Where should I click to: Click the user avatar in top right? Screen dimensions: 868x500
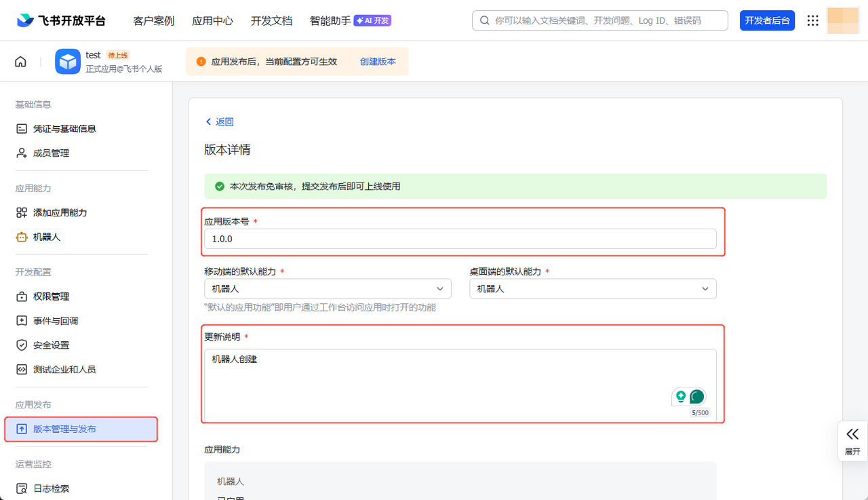coord(844,20)
